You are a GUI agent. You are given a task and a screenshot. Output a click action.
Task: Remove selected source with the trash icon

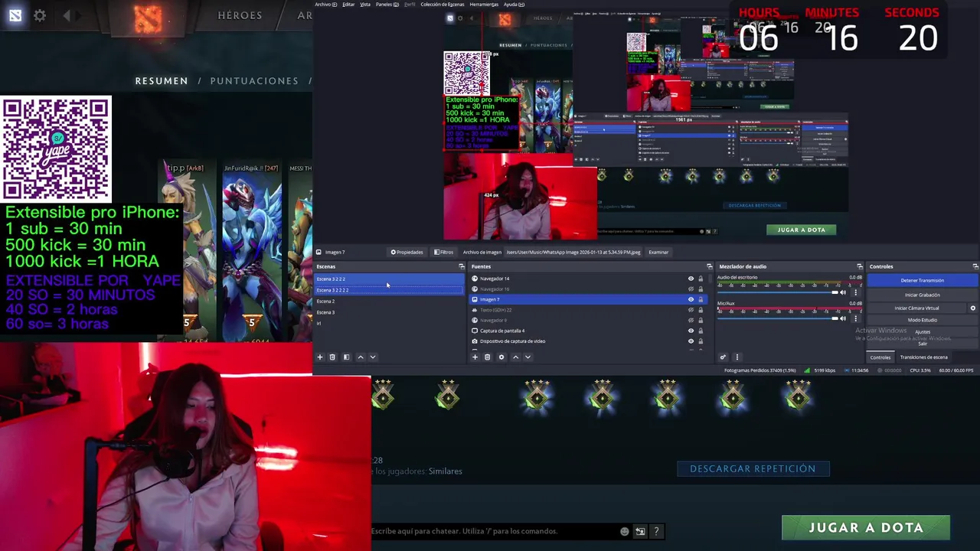click(487, 357)
